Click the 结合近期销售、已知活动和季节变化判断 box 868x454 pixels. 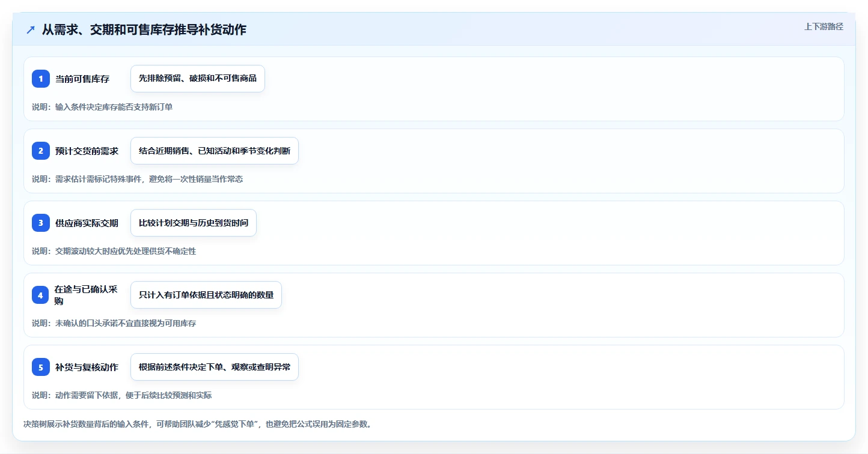(x=215, y=151)
